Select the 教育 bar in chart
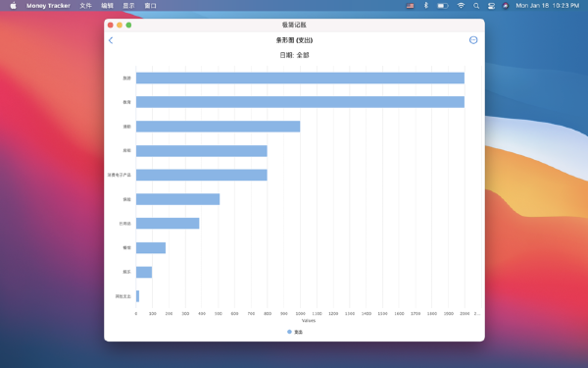Image resolution: width=588 pixels, height=368 pixels. (x=300, y=102)
